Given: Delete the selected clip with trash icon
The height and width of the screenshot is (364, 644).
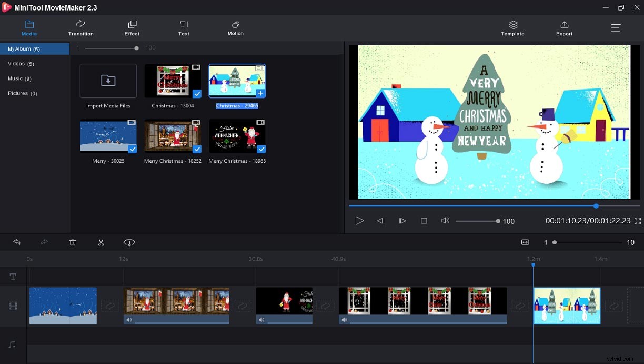Looking at the screenshot, I should [73, 242].
